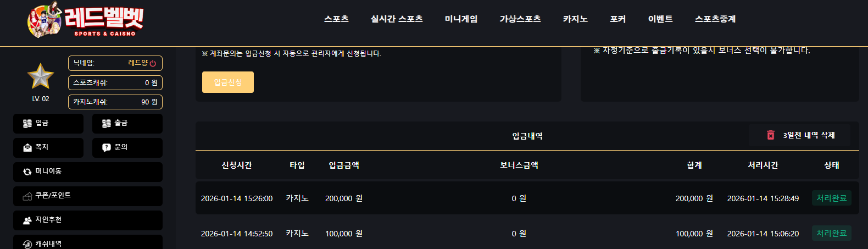
Task: Click the yellow 입금신청 button
Action: click(x=228, y=82)
